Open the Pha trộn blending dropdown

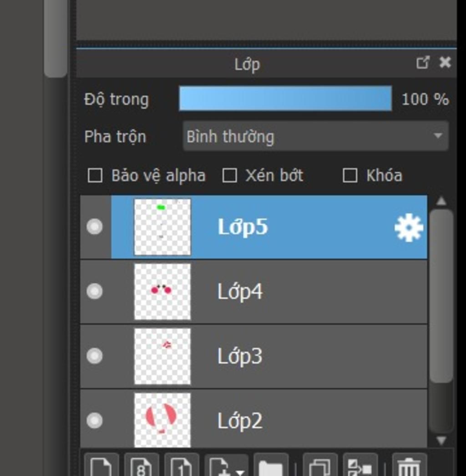click(316, 136)
